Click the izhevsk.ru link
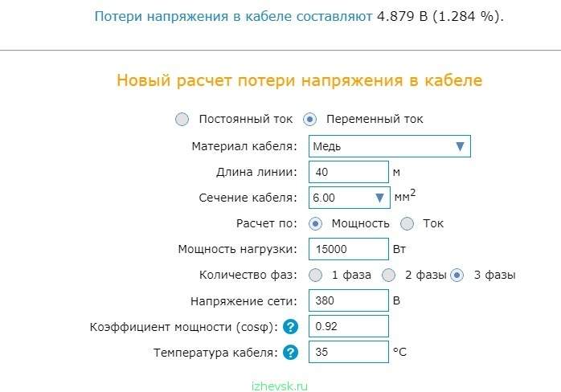This screenshot has height=392, width=561. click(x=280, y=386)
